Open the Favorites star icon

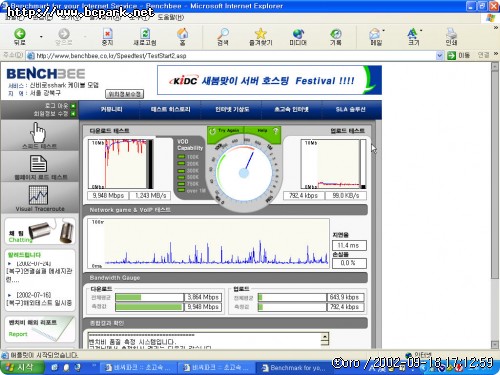(261, 33)
